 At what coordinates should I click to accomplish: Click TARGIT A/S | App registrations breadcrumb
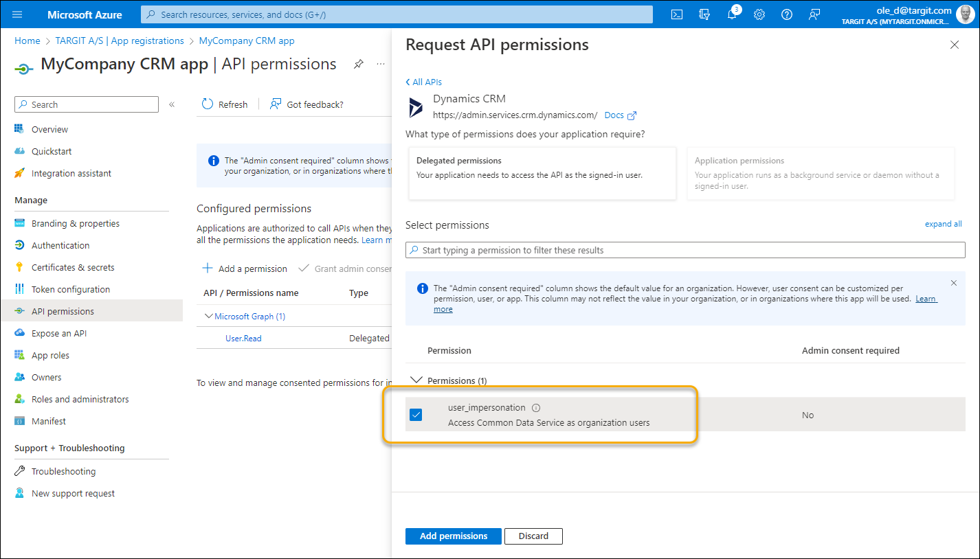click(x=120, y=41)
